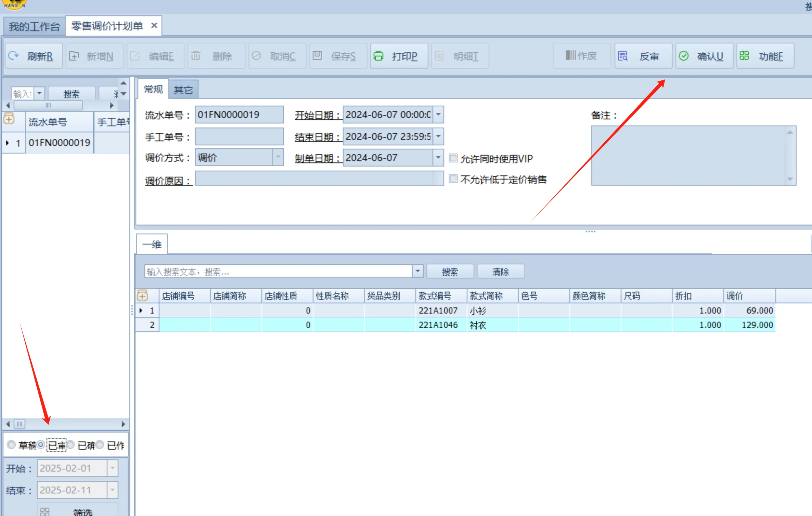Select the 已确 confirmed radio button
This screenshot has width=812, height=516.
pyautogui.click(x=71, y=445)
